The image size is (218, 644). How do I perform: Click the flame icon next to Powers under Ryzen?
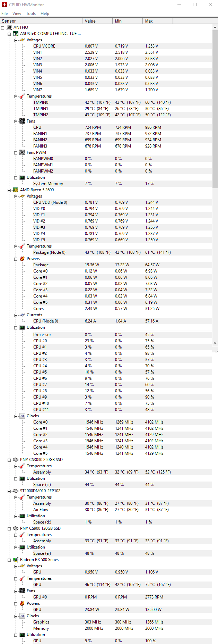pyautogui.click(x=22, y=259)
